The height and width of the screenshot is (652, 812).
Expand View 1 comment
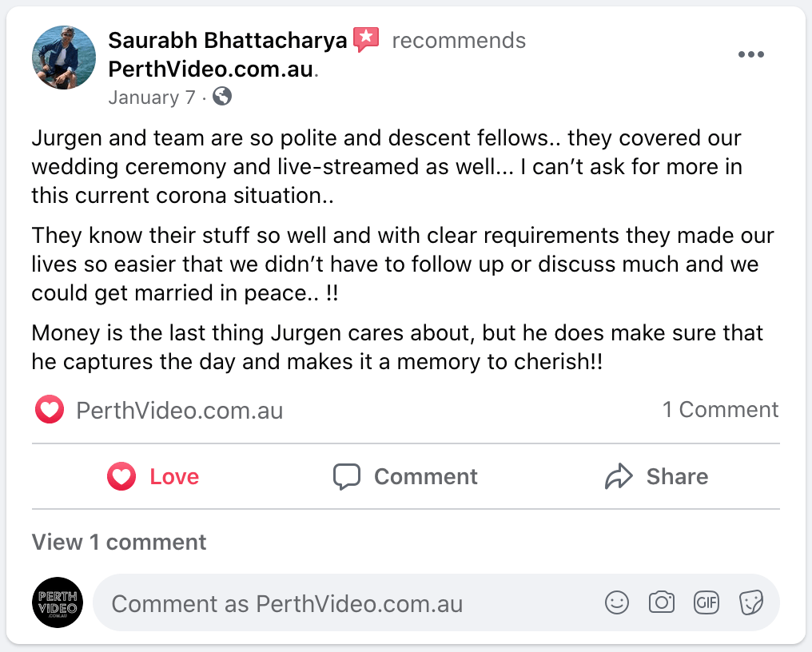(119, 542)
